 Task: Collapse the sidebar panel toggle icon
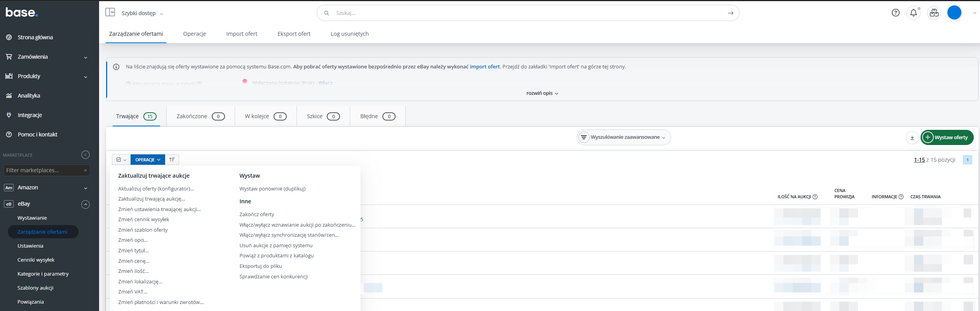click(110, 12)
